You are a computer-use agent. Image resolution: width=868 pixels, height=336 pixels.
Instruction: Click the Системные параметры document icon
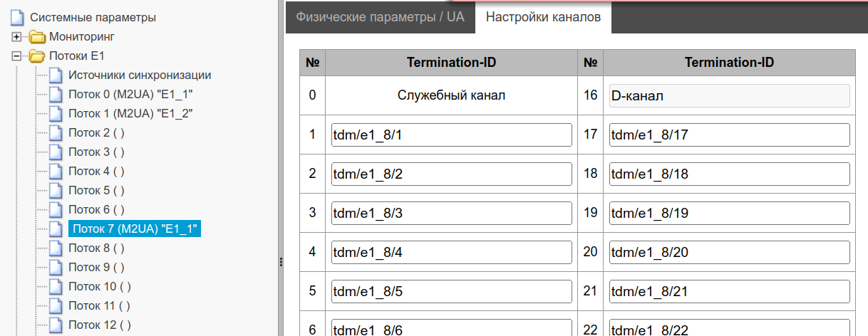pyautogui.click(x=18, y=17)
